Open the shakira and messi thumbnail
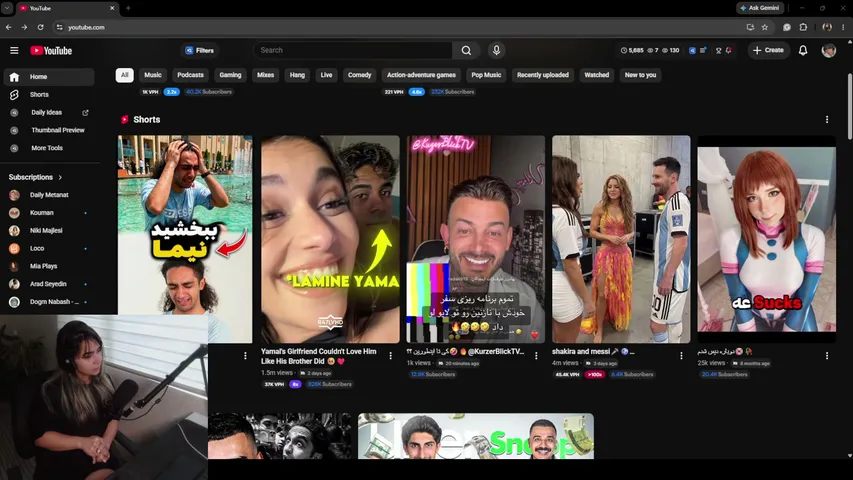 pyautogui.click(x=621, y=239)
